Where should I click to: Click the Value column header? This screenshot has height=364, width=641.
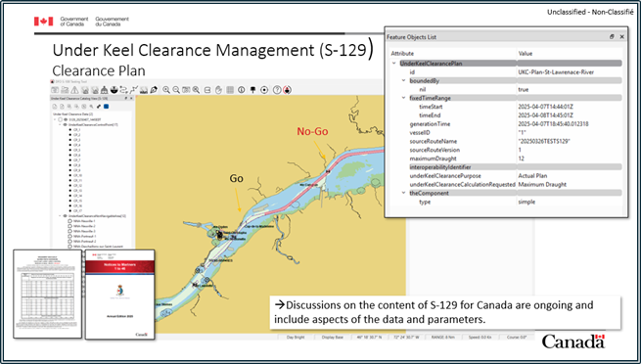[x=526, y=54]
